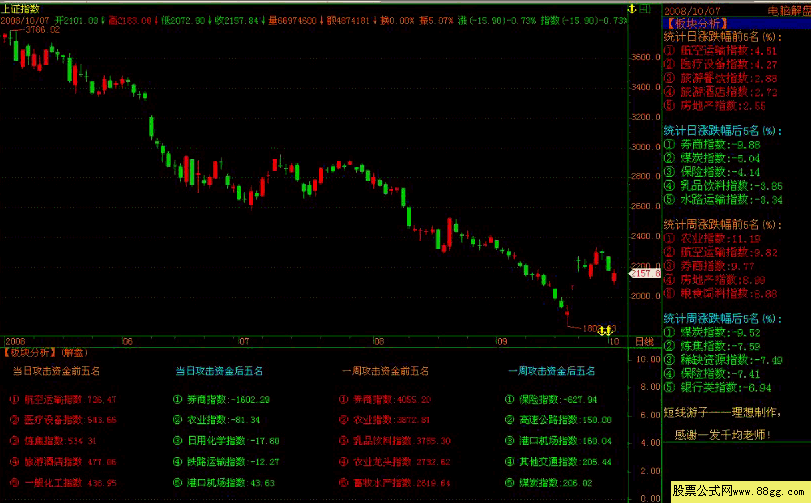Click the boxed 日 icon beside the anchor
Viewport: 811px width, 503px height.
[645, 9]
